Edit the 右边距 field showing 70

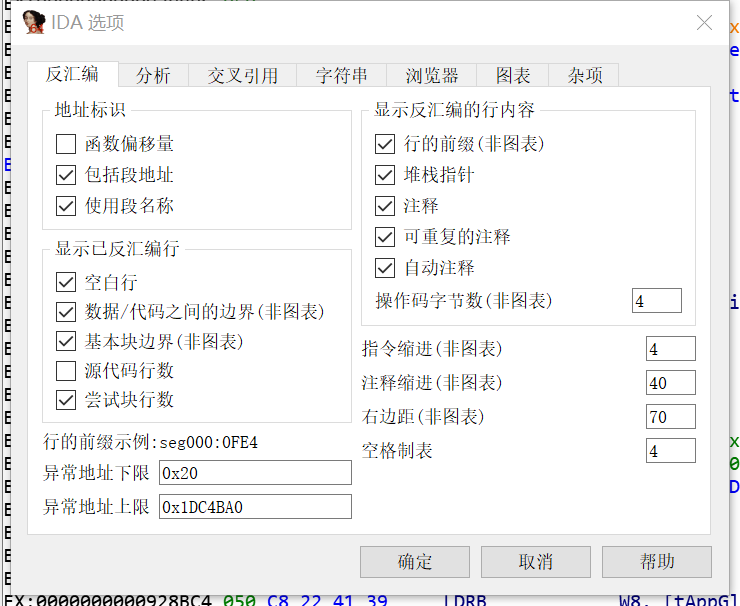click(670, 417)
